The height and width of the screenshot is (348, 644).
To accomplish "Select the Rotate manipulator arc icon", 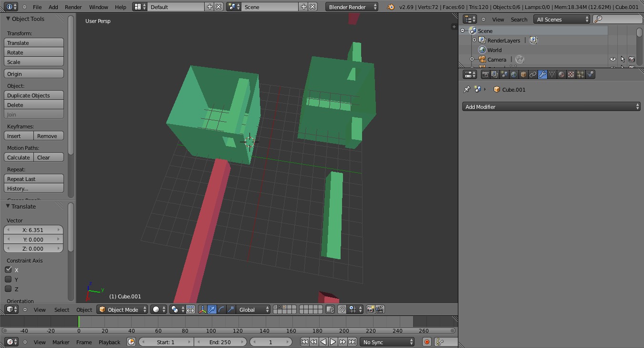I will click(x=221, y=309).
